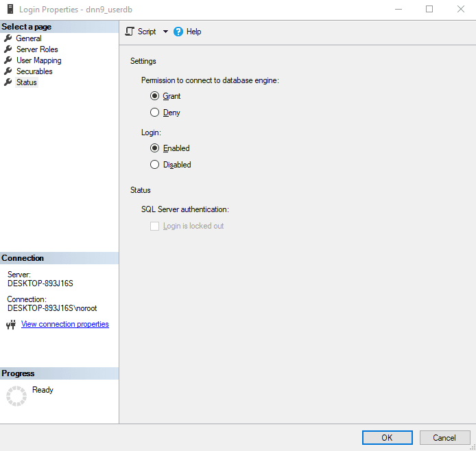476x451 pixels.
Task: Open View connection properties link
Action: 65,324
